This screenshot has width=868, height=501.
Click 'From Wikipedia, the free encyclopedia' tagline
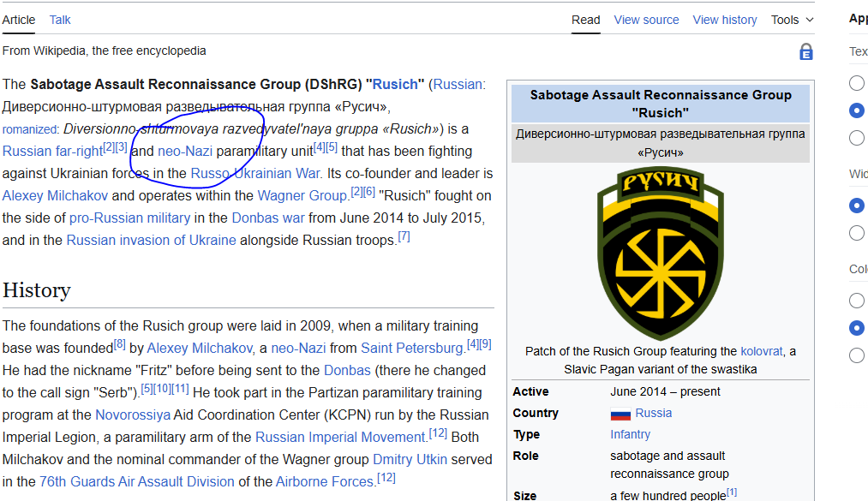pyautogui.click(x=104, y=51)
